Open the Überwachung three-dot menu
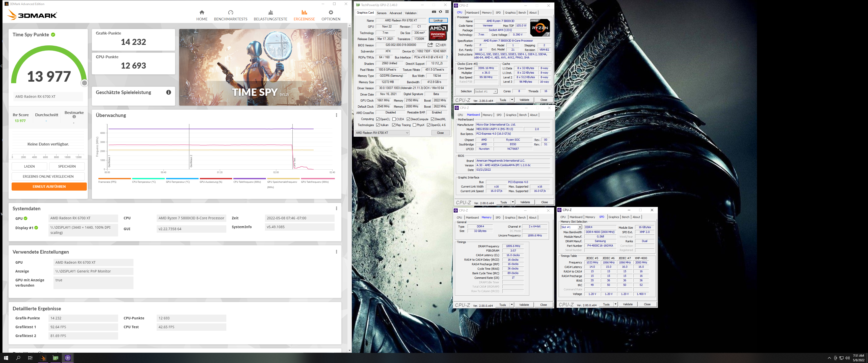868x363 pixels. pos(336,115)
